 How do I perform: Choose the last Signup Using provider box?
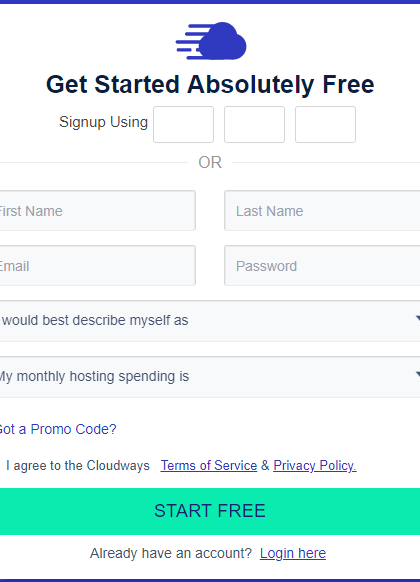325,124
